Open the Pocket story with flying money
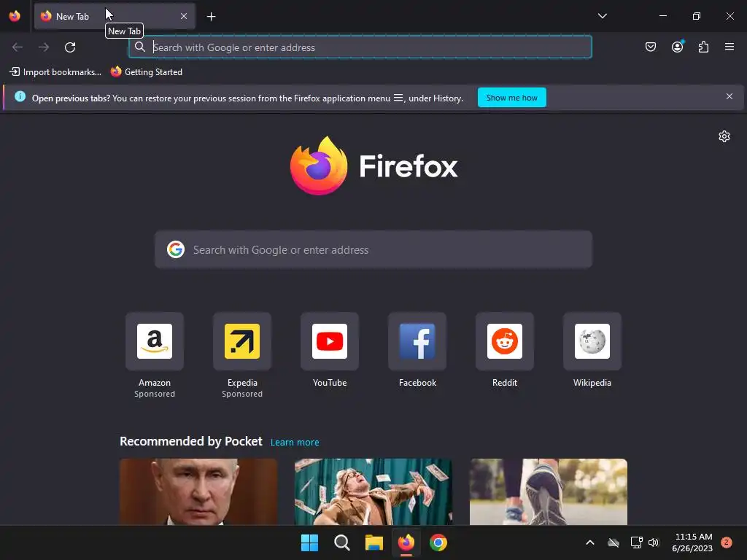The width and height of the screenshot is (747, 560). [373, 491]
